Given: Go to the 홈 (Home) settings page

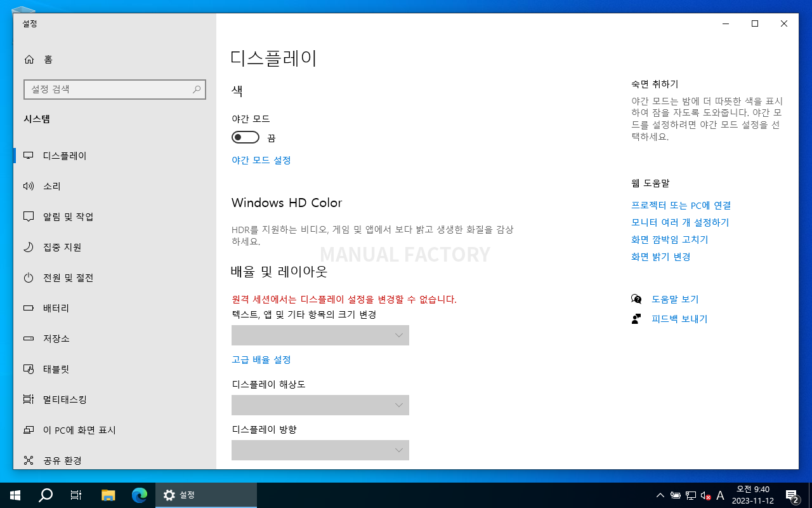Looking at the screenshot, I should pos(38,59).
